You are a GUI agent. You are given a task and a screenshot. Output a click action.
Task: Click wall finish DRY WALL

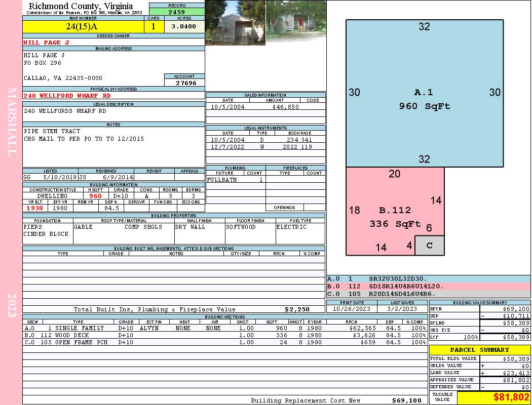pyautogui.click(x=190, y=227)
